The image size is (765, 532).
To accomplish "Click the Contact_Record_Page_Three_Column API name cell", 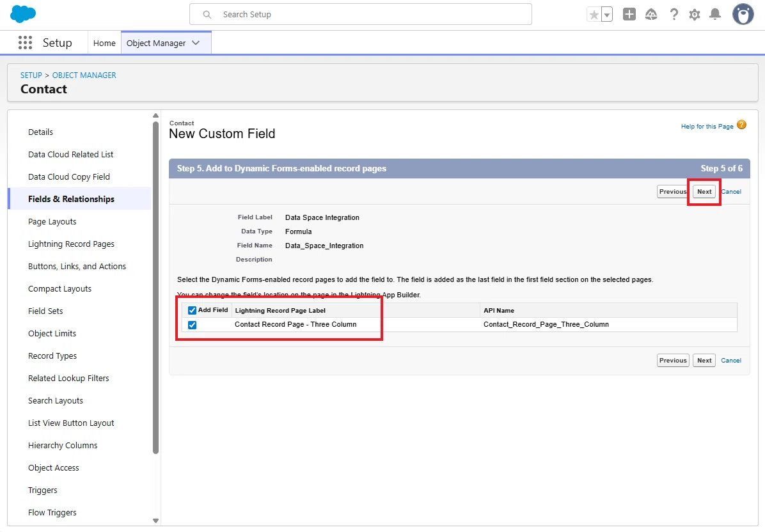I will [x=546, y=324].
